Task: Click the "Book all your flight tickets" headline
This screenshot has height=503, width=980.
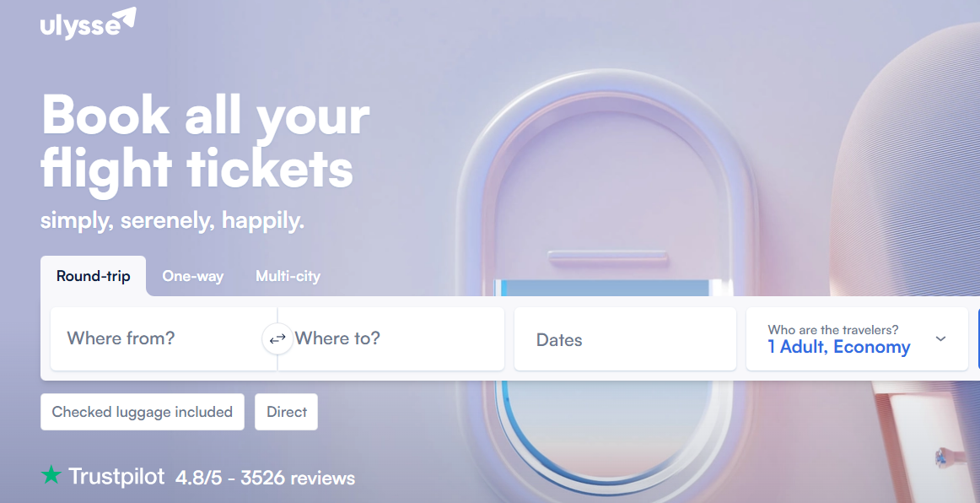Action: (x=205, y=142)
